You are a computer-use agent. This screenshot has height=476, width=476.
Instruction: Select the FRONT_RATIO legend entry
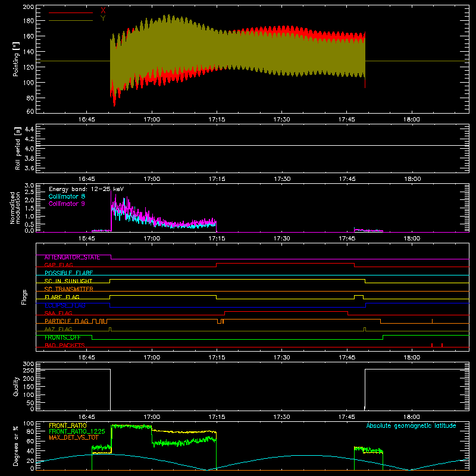tap(68, 425)
